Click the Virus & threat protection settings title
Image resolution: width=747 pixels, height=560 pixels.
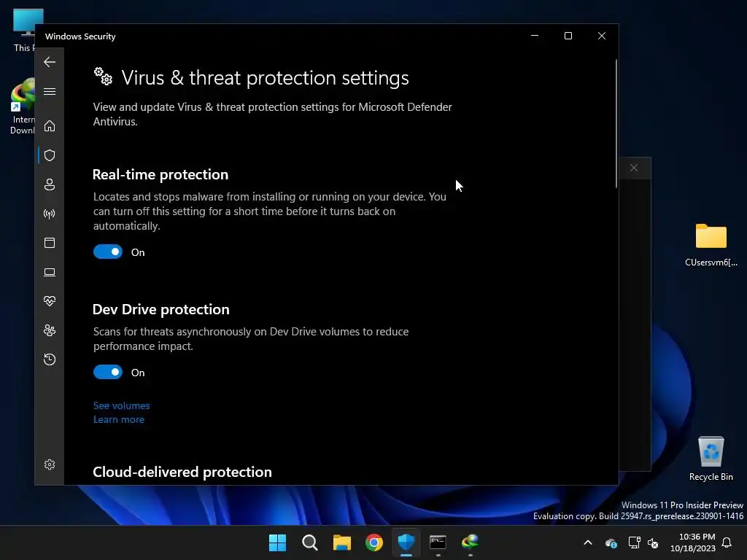[266, 78]
